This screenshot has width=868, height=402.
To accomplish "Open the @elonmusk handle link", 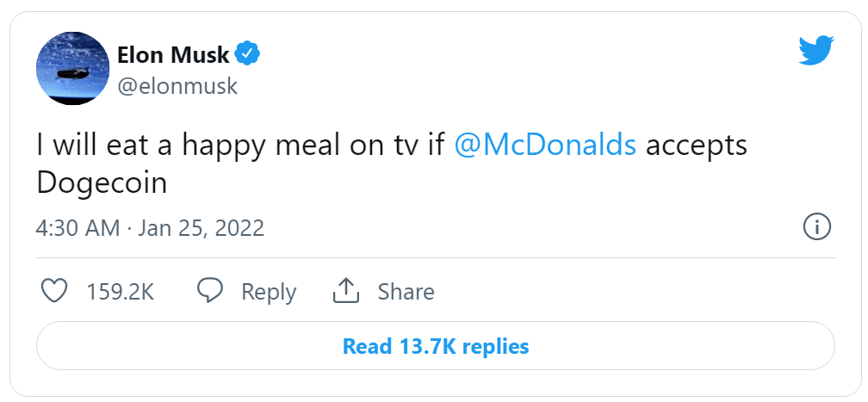I will [x=177, y=86].
